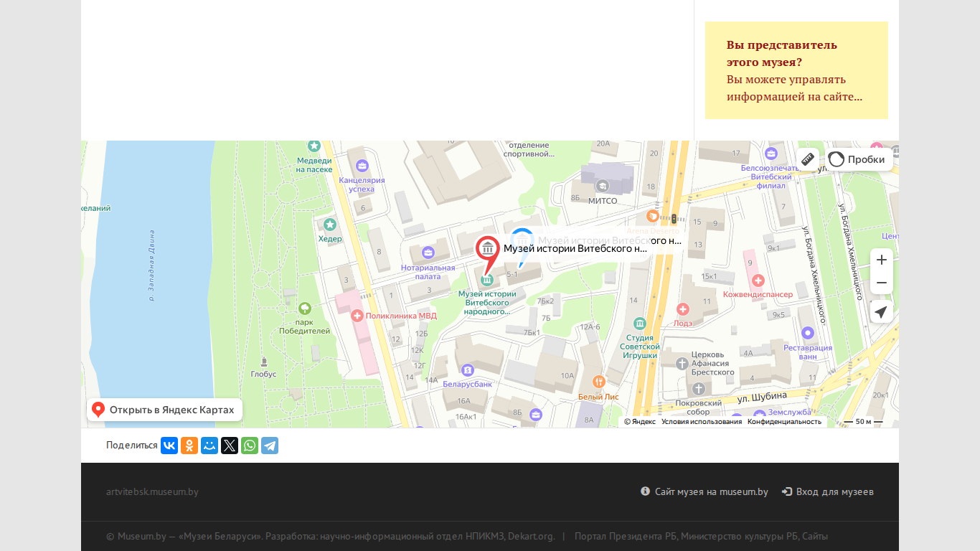The width and height of the screenshot is (980, 551).
Task: Select the map ruler measuring tool
Action: [x=808, y=159]
